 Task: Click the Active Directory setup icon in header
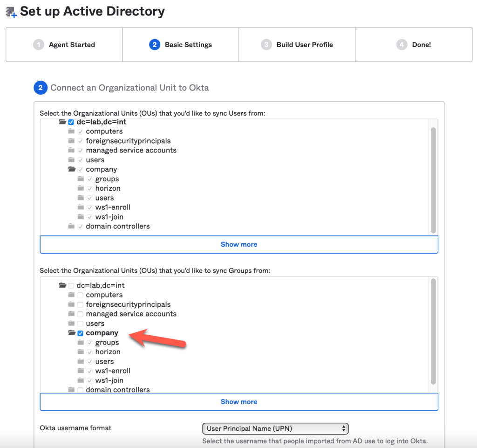11,12
